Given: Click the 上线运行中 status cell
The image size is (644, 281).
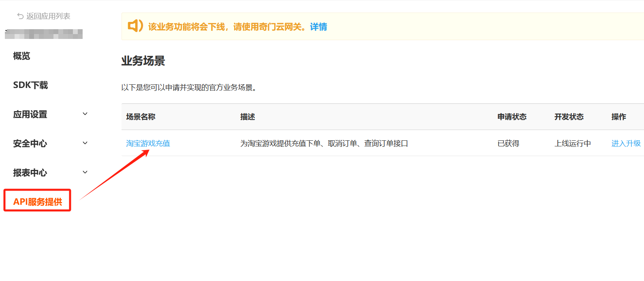Looking at the screenshot, I should (x=572, y=143).
